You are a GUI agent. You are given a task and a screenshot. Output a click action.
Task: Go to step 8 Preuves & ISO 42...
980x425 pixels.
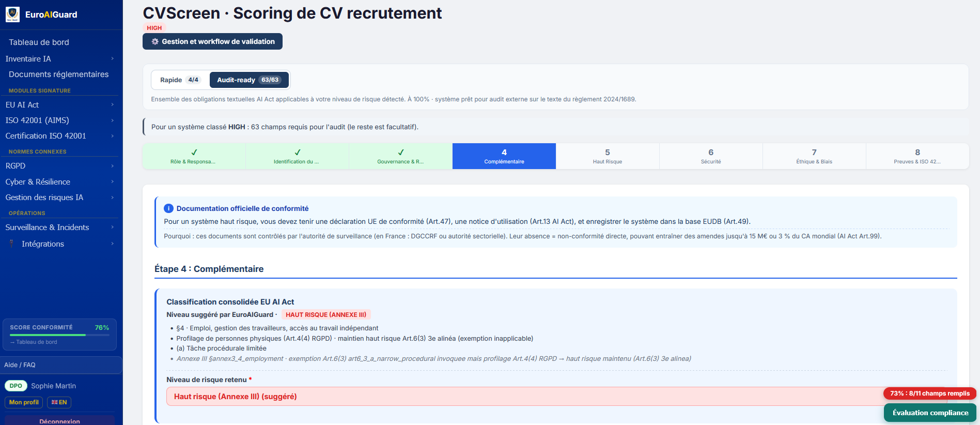tap(917, 156)
